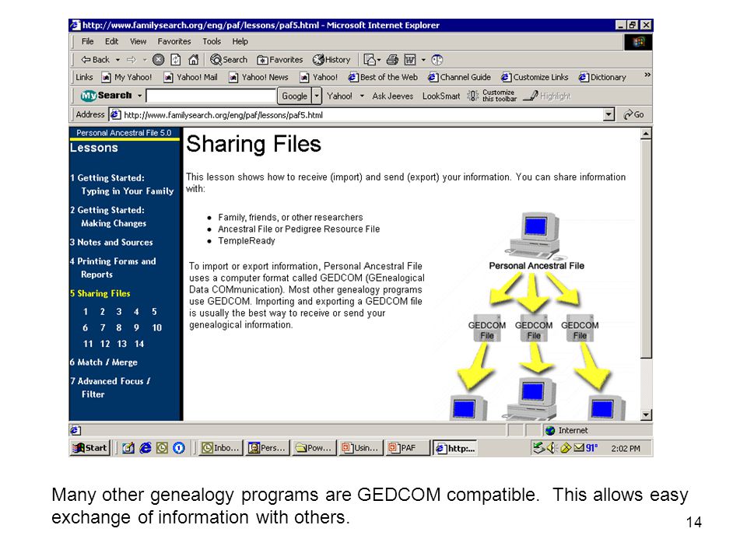The image size is (747, 560).
Task: Click the My Yahoo! link in Links bar
Action: tap(127, 77)
